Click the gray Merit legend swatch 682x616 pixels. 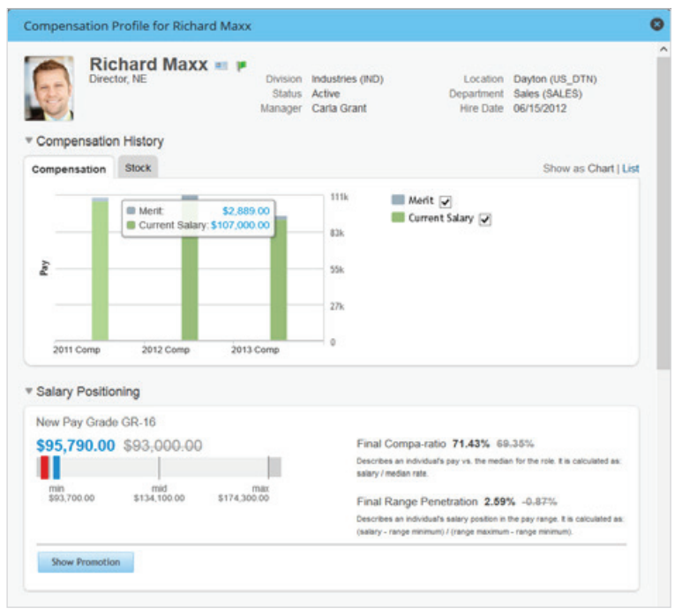pos(398,200)
